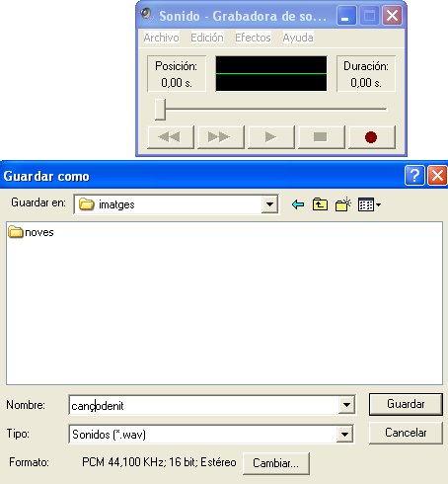Expand the Nombre field dropdown arrow
Image resolution: width=448 pixels, height=484 pixels.
click(346, 405)
